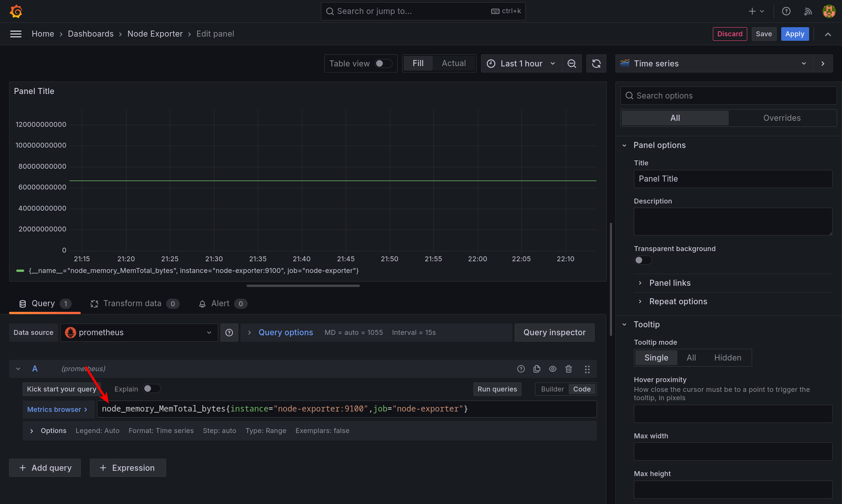
Task: Click the Discard button
Action: [x=729, y=34]
